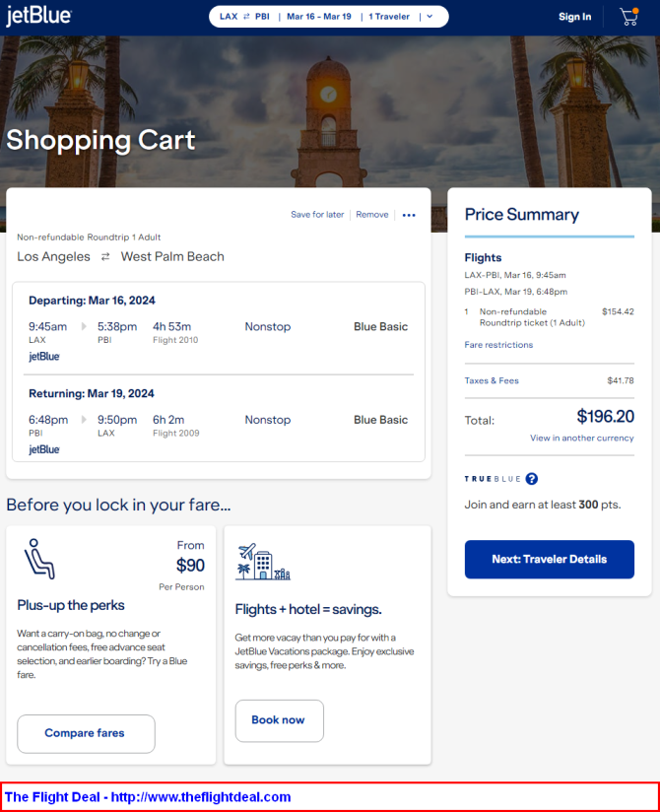Expand the trip search summary dropdown
Image resolution: width=660 pixels, height=812 pixels.
click(x=429, y=17)
